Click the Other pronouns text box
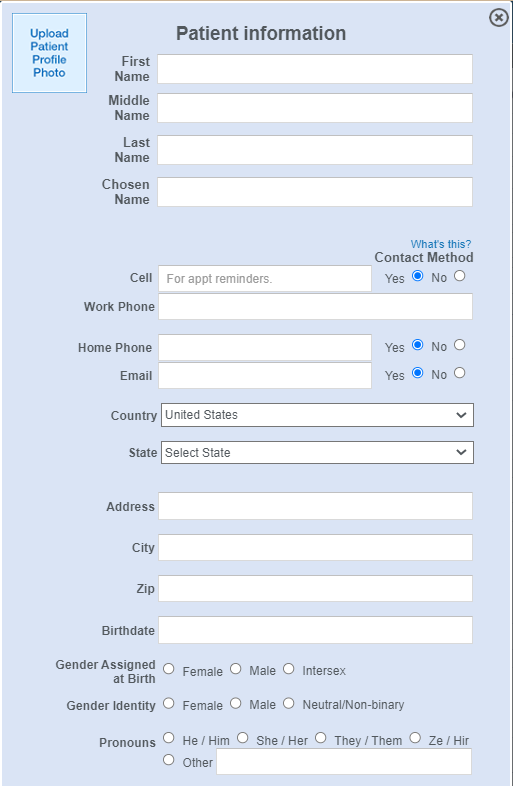The image size is (513, 786). pos(344,761)
